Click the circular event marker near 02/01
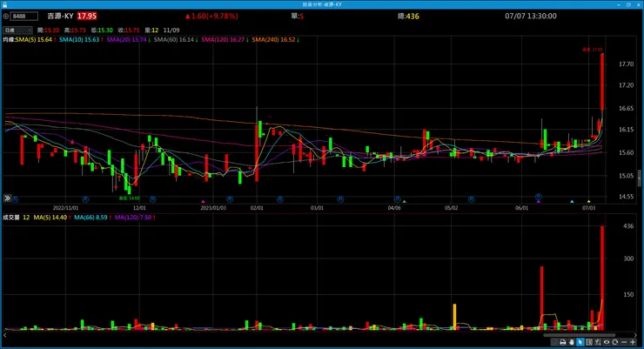644x349 pixels. [280, 199]
